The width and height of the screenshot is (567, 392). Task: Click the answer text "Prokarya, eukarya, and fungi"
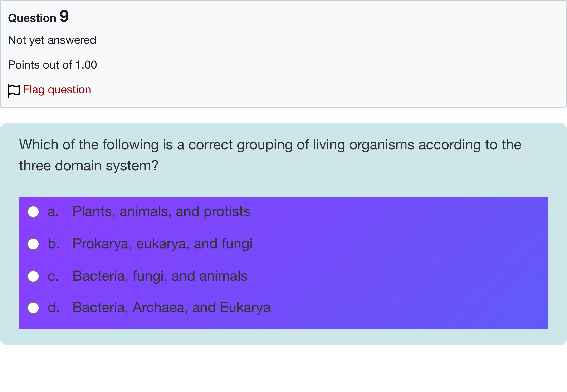[x=162, y=244]
